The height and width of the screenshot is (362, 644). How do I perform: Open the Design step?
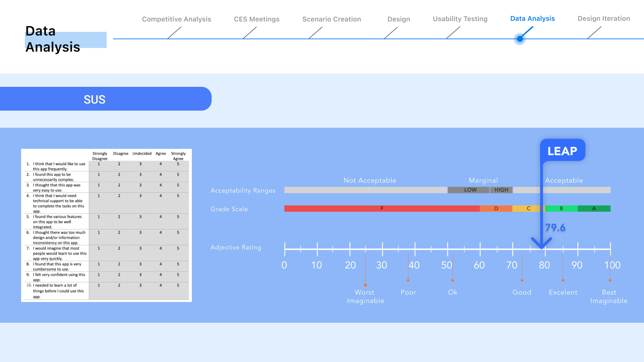(398, 19)
